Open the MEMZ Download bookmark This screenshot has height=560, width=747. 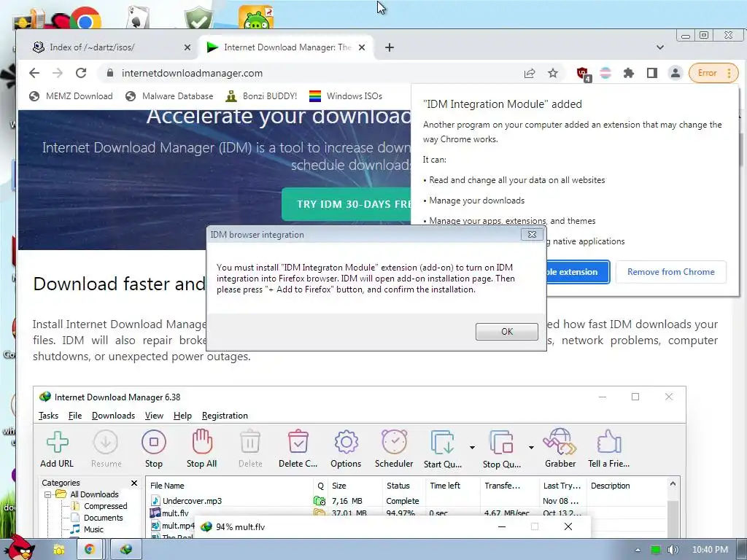(71, 96)
